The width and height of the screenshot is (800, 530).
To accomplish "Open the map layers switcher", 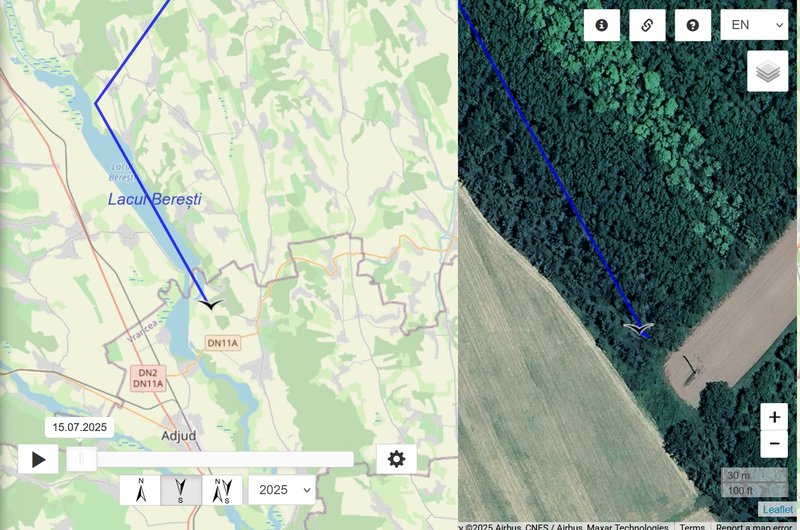I will (x=767, y=71).
